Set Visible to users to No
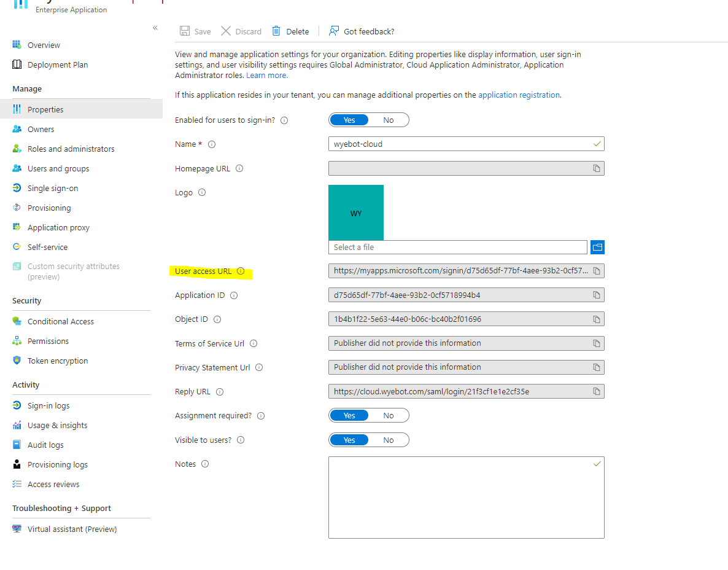Image resolution: width=728 pixels, height=570 pixels. tap(389, 440)
